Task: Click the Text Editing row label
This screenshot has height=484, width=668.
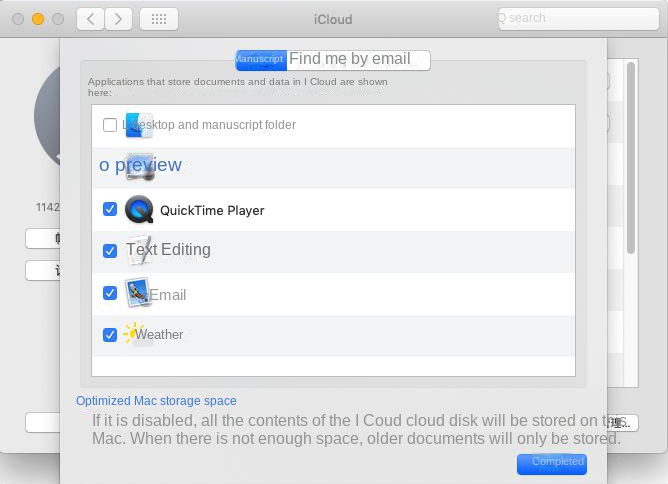Action: (x=168, y=250)
